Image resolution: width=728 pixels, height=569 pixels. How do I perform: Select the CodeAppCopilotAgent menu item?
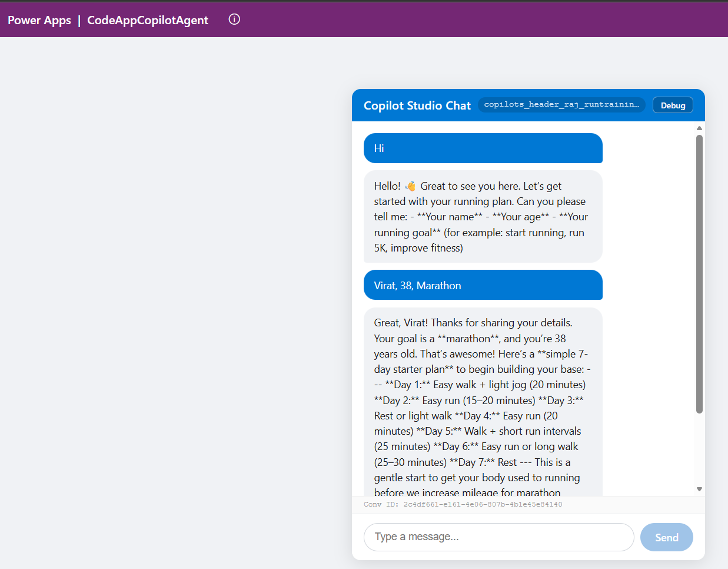147,19
